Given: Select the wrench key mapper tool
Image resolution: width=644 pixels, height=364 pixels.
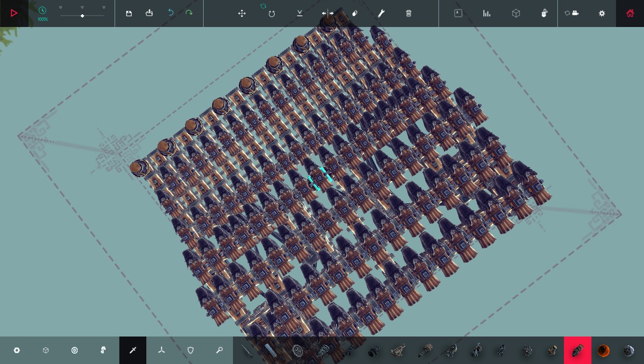Looking at the screenshot, I should (x=381, y=13).
